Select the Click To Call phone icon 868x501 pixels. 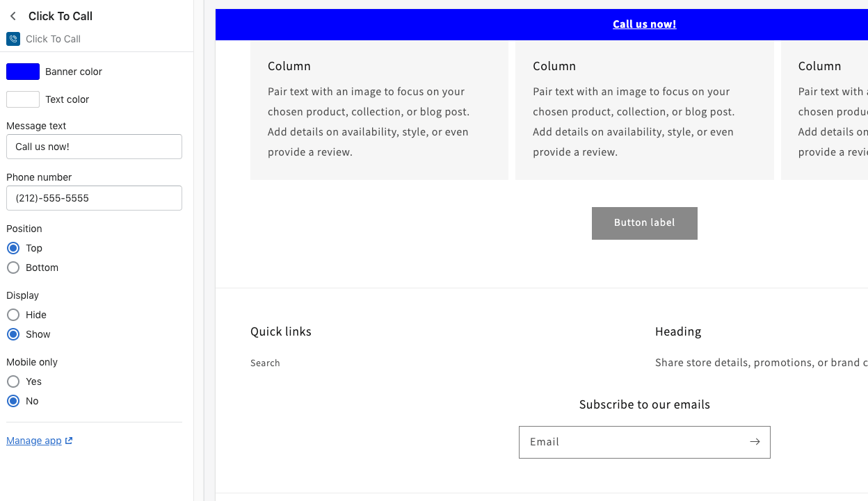tap(13, 38)
